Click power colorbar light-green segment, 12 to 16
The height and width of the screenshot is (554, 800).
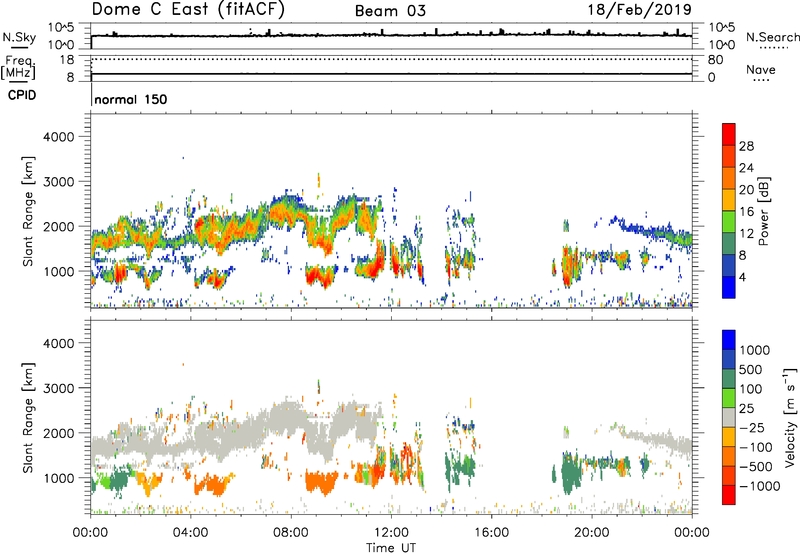(729, 222)
